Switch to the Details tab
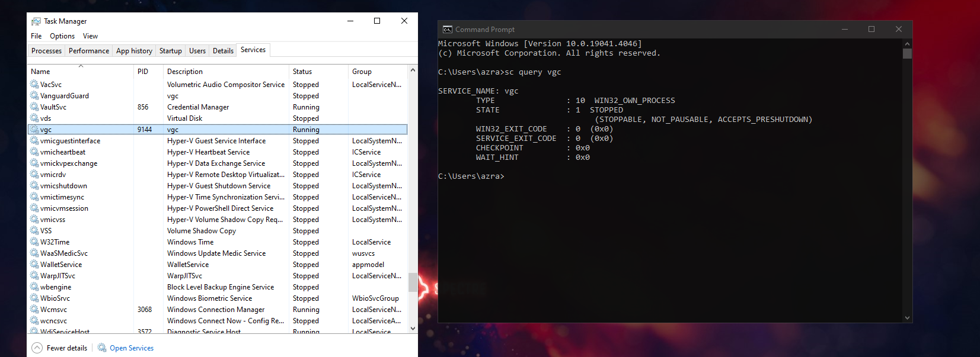The image size is (980, 357). [x=223, y=51]
